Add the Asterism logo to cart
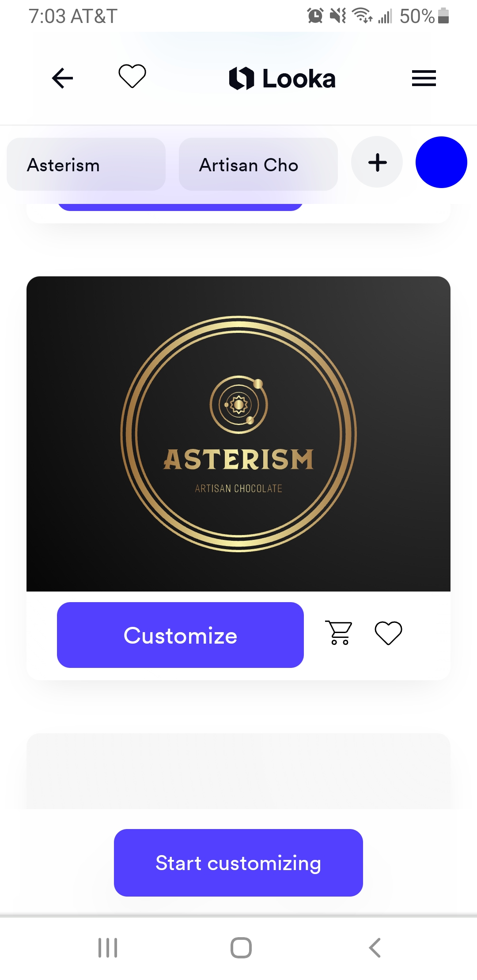The width and height of the screenshot is (477, 980). (339, 633)
